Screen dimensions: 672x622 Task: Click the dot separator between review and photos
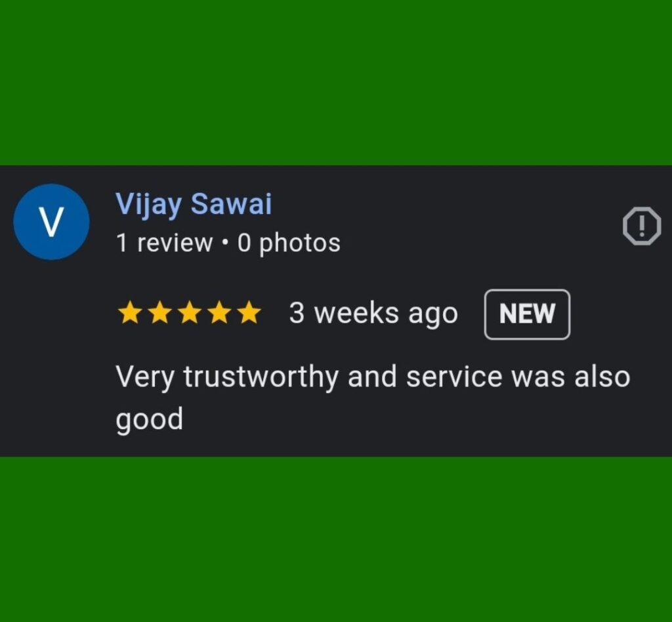(x=225, y=243)
